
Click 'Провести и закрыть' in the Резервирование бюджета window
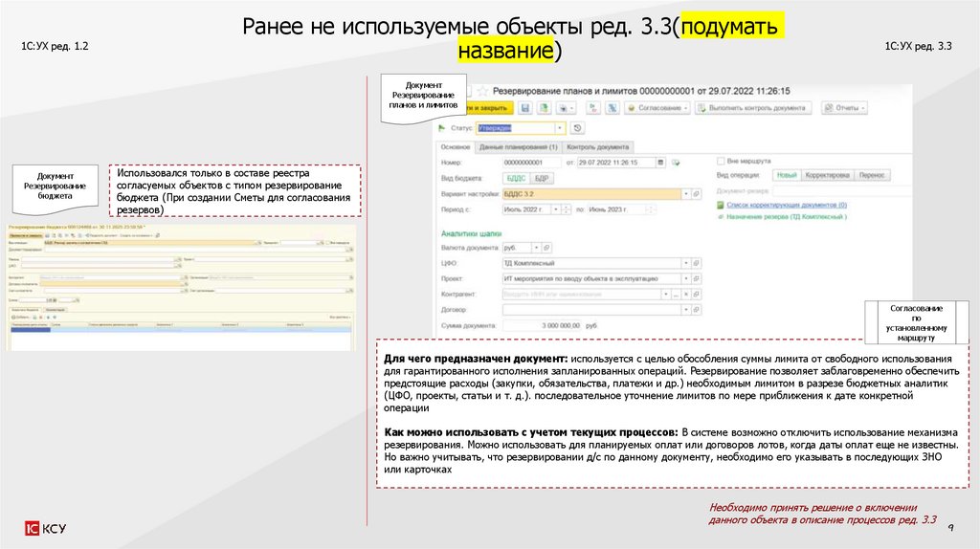pos(26,235)
